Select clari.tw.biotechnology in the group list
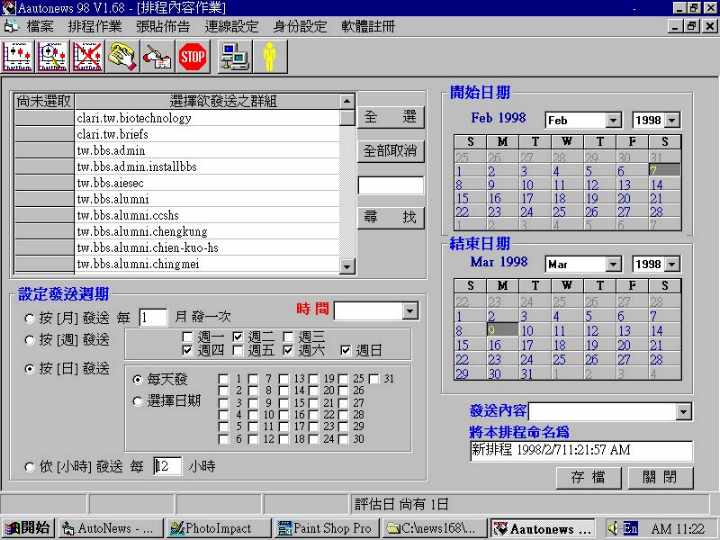 point(207,118)
